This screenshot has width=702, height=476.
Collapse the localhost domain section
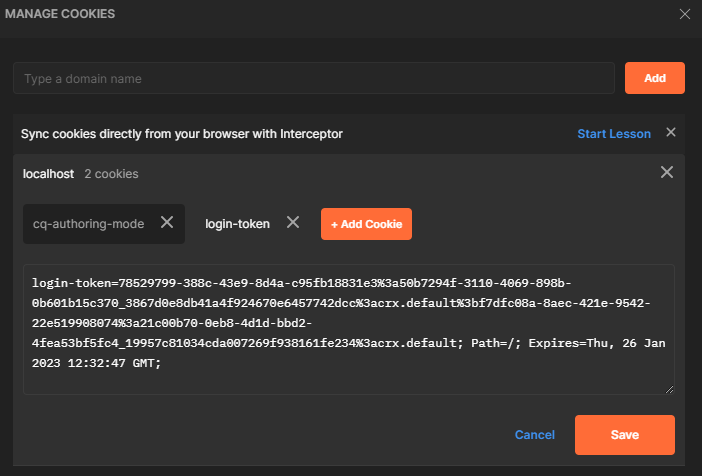coord(48,174)
